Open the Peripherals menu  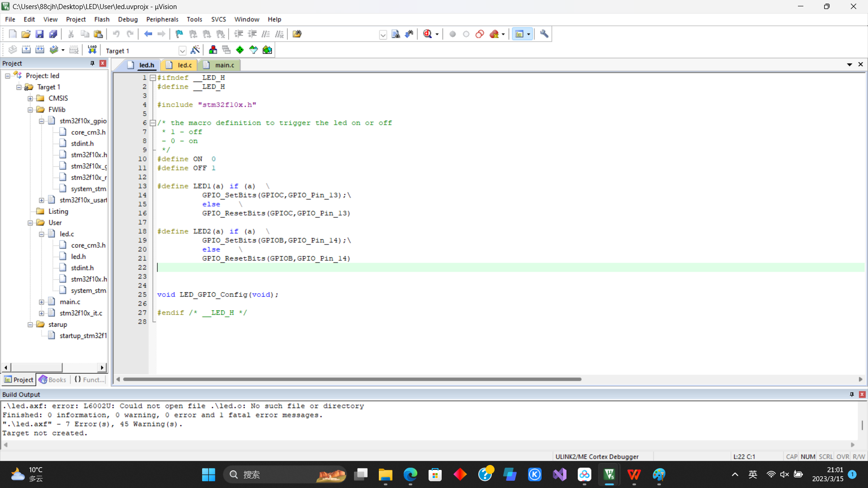pyautogui.click(x=162, y=19)
